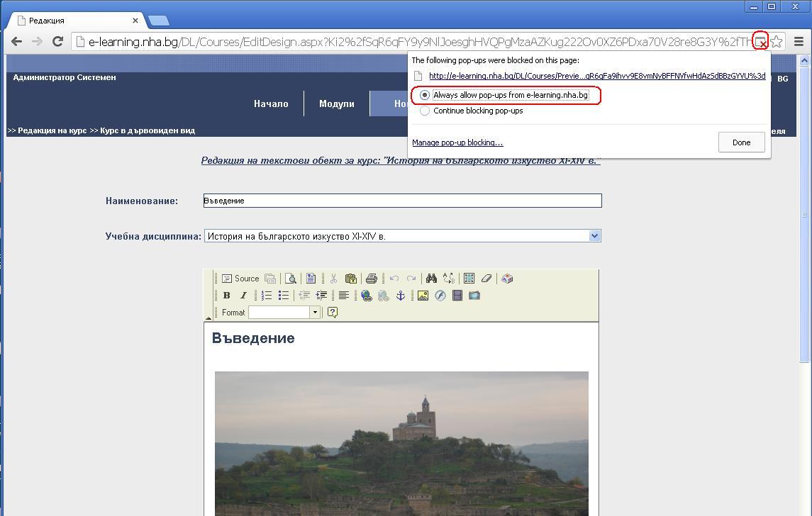Image resolution: width=812 pixels, height=516 pixels.
Task: Select Continue blocking pop-ups option
Action: 425,111
